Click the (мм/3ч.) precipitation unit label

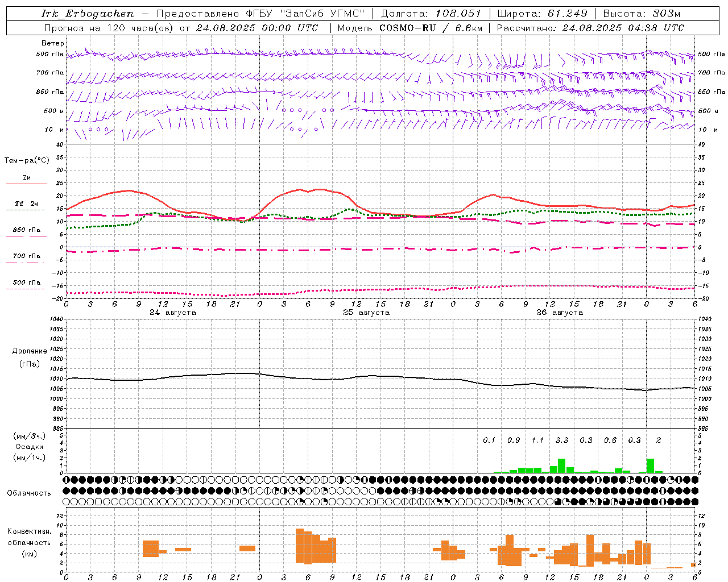(x=30, y=436)
